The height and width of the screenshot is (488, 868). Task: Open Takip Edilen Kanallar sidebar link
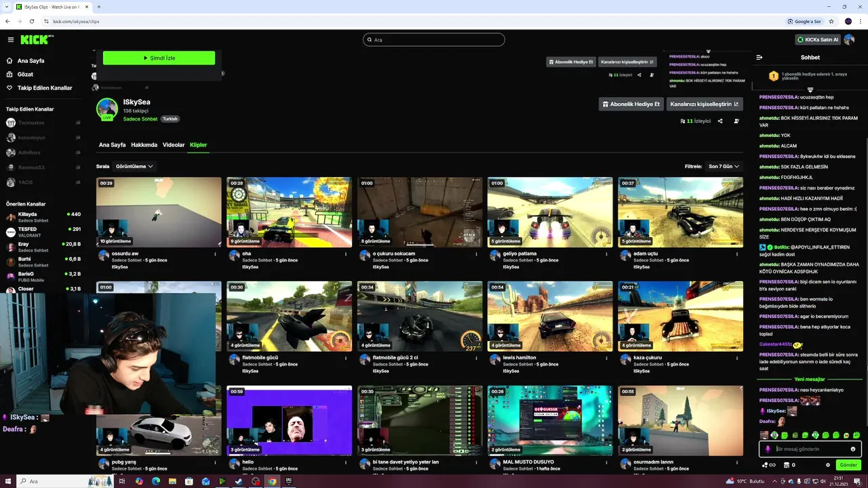click(x=44, y=88)
